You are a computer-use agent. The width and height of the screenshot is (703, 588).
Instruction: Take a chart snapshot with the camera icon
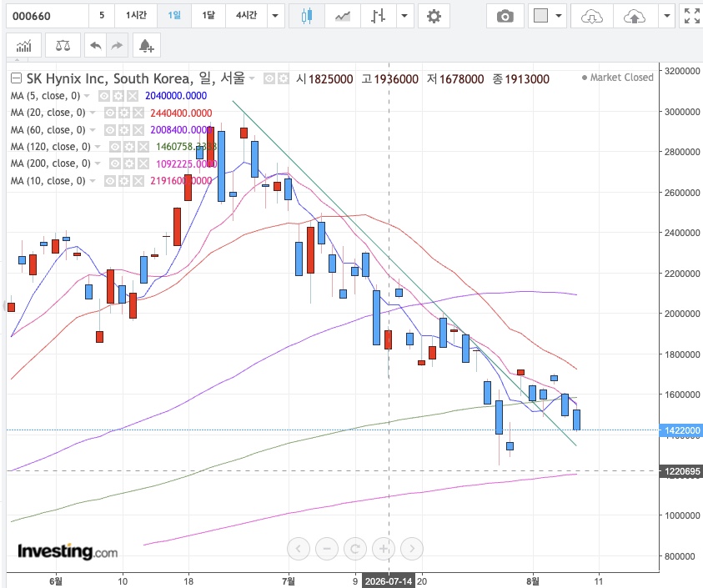click(x=505, y=16)
